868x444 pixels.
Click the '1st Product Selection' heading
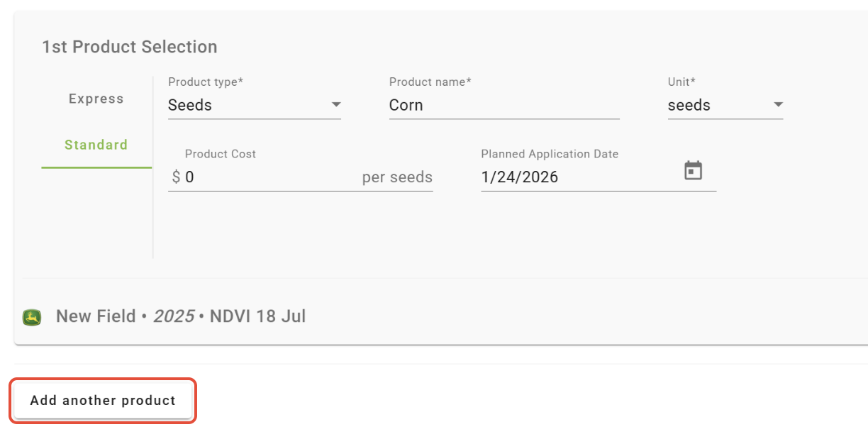(130, 47)
